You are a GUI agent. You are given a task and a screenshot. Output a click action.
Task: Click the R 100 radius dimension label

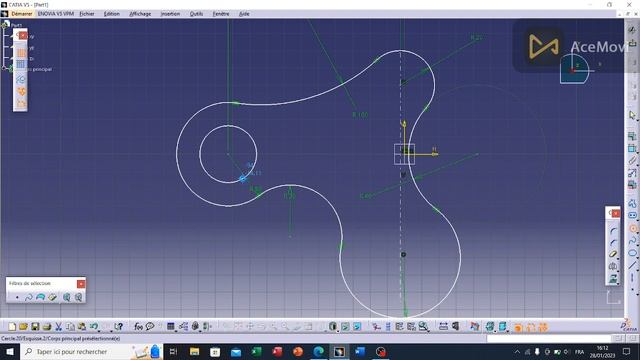360,115
